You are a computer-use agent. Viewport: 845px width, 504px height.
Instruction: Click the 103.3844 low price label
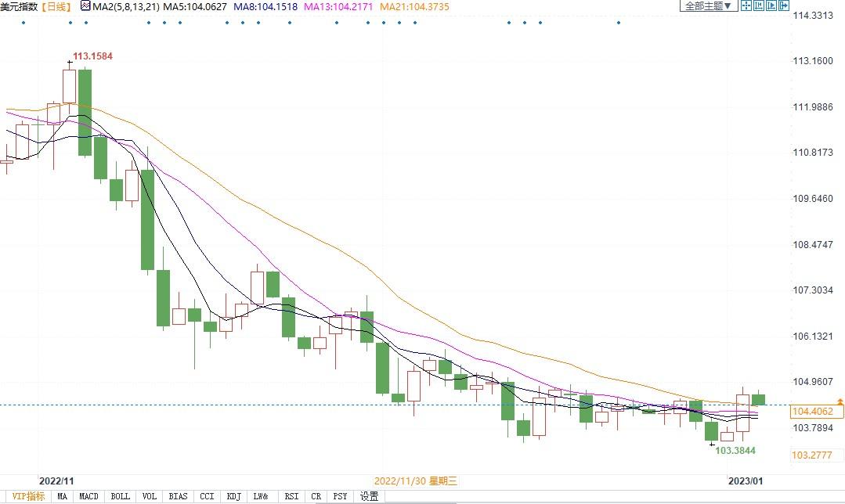(736, 450)
